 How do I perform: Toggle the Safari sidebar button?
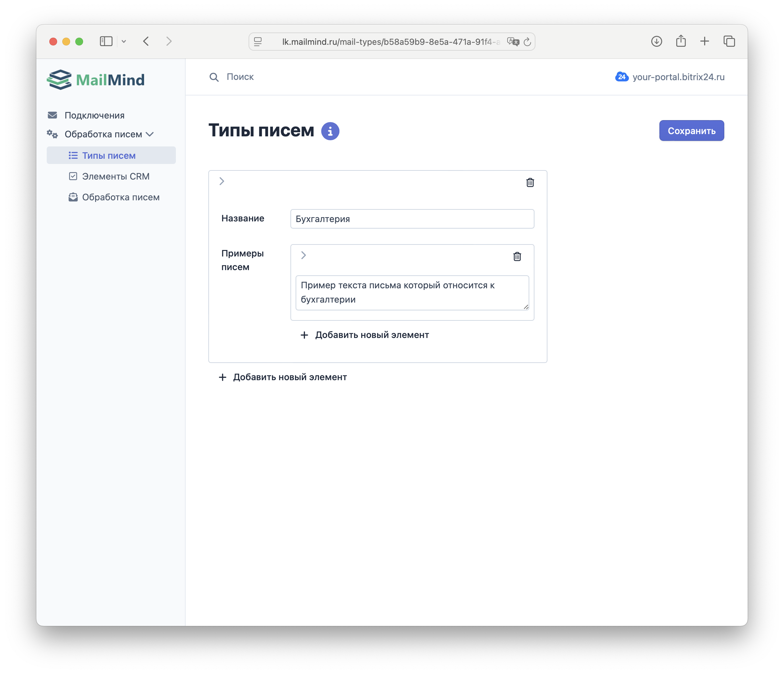pos(106,41)
